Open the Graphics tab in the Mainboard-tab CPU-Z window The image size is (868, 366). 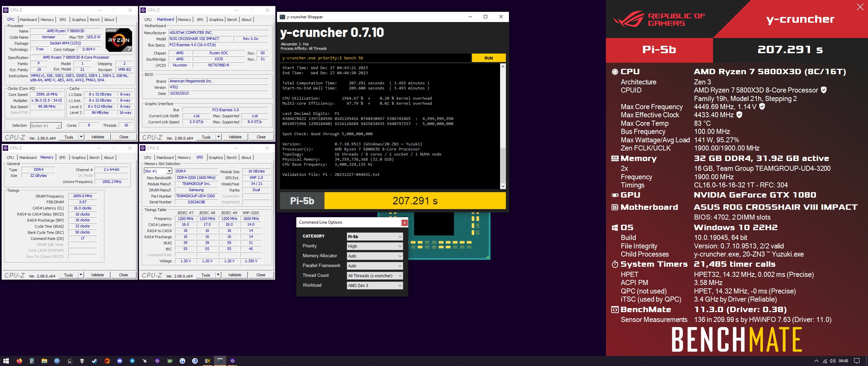[x=216, y=20]
